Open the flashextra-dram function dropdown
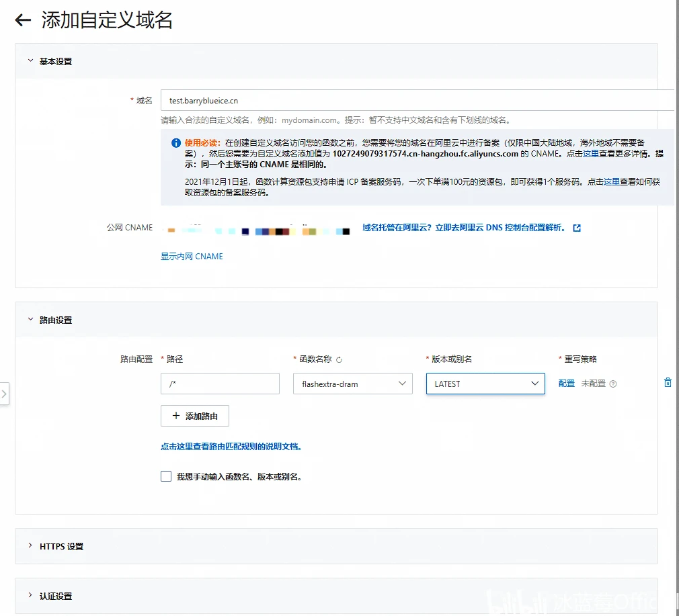 [352, 384]
